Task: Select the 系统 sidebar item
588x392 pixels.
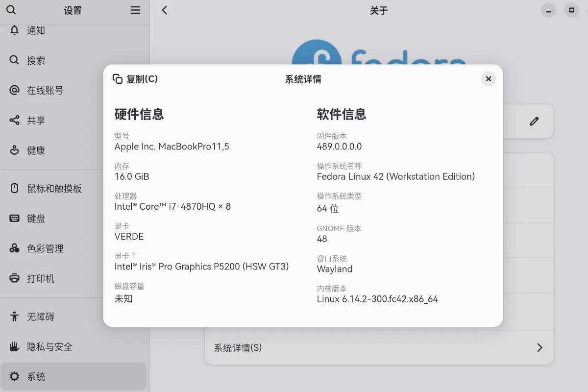Action: tap(36, 377)
